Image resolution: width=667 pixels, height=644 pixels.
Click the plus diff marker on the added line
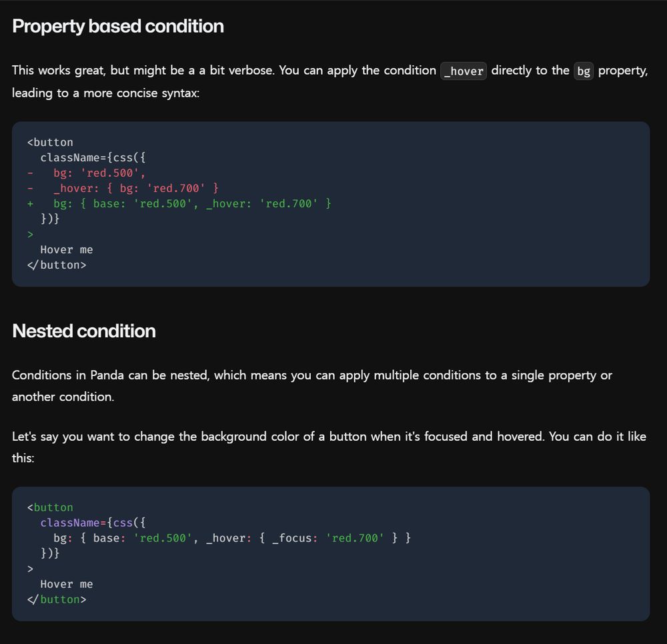pos(30,203)
